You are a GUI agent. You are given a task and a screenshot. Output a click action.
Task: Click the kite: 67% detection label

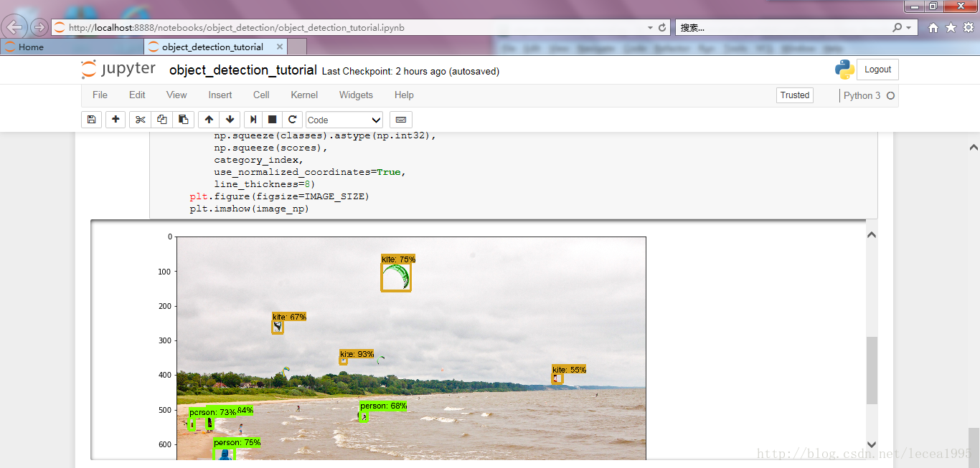(x=289, y=316)
